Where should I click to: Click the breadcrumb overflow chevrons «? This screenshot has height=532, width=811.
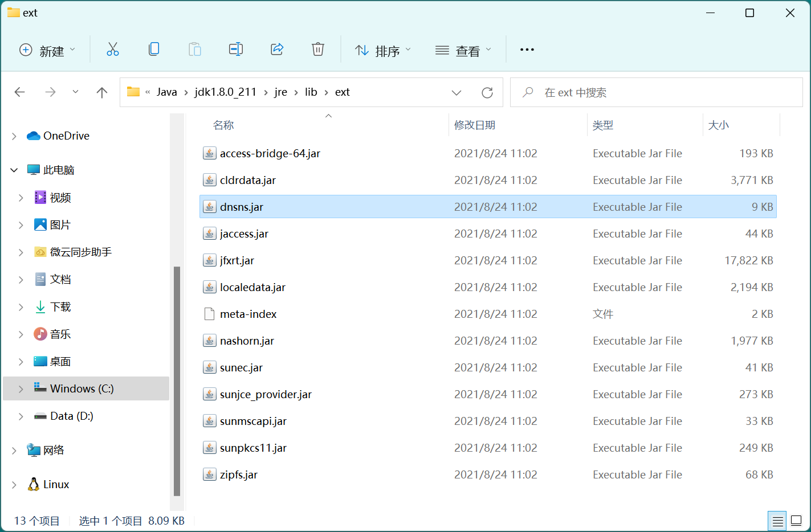[x=148, y=92]
